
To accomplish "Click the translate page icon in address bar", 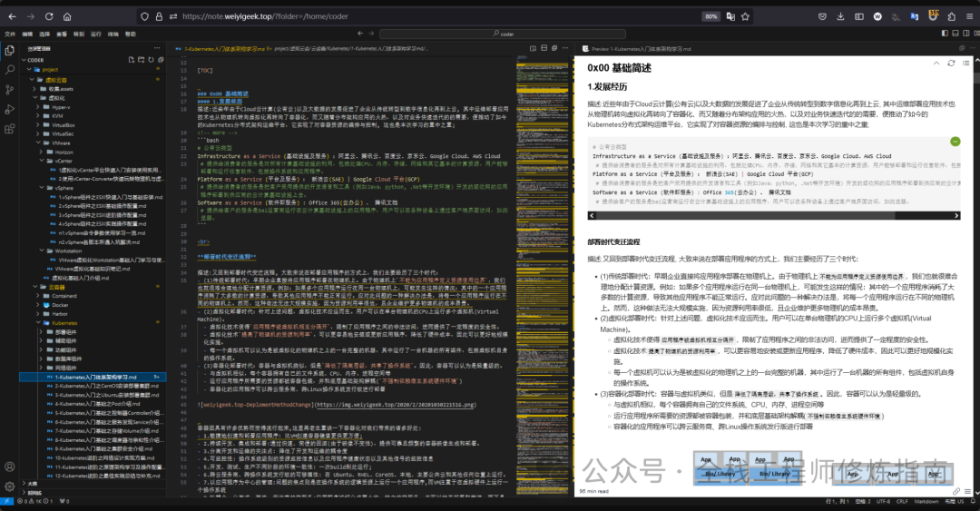I will click(x=730, y=17).
